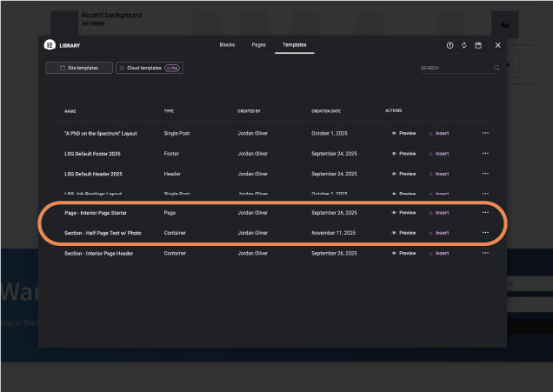Screen dimensions: 553x392
Task: Select the Cloud templates button
Action: point(149,68)
